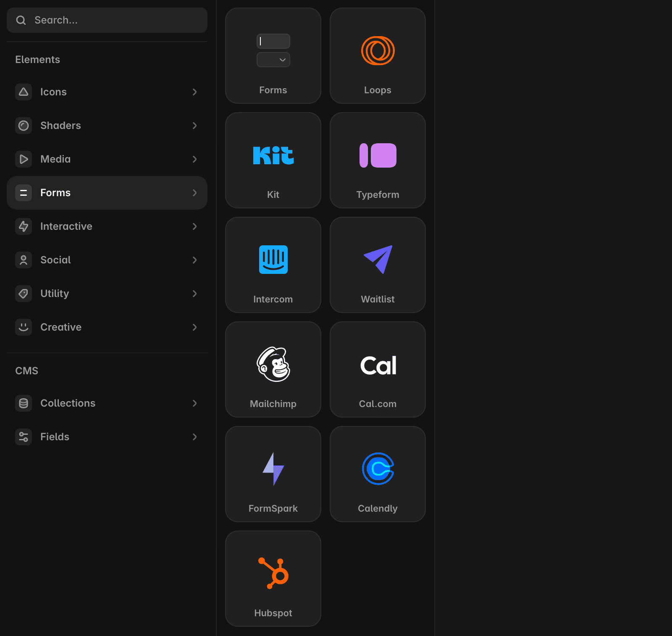The height and width of the screenshot is (636, 672).
Task: Select the Social category label
Action: click(x=55, y=260)
